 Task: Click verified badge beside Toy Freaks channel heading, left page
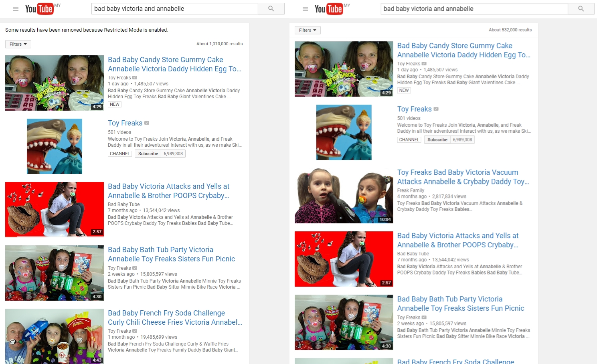pyautogui.click(x=147, y=123)
